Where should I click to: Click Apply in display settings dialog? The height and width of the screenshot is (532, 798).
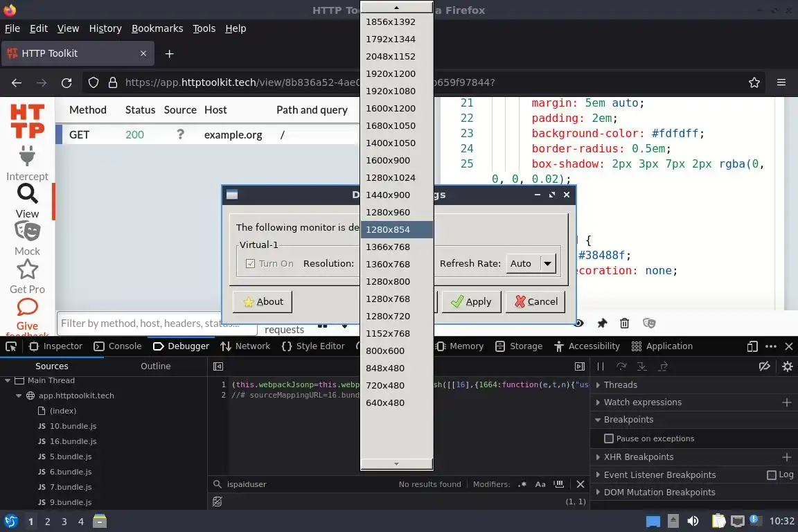[x=471, y=301]
